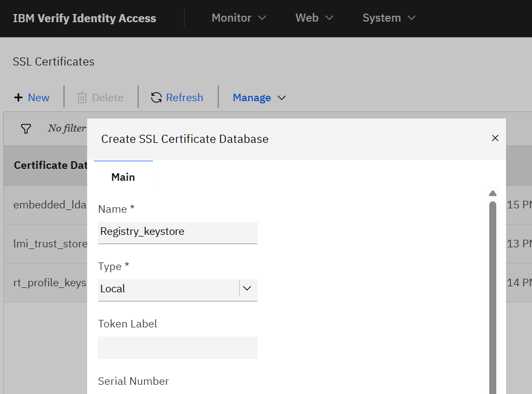This screenshot has width=532, height=394.
Task: Click the Refresh link
Action: [185, 97]
